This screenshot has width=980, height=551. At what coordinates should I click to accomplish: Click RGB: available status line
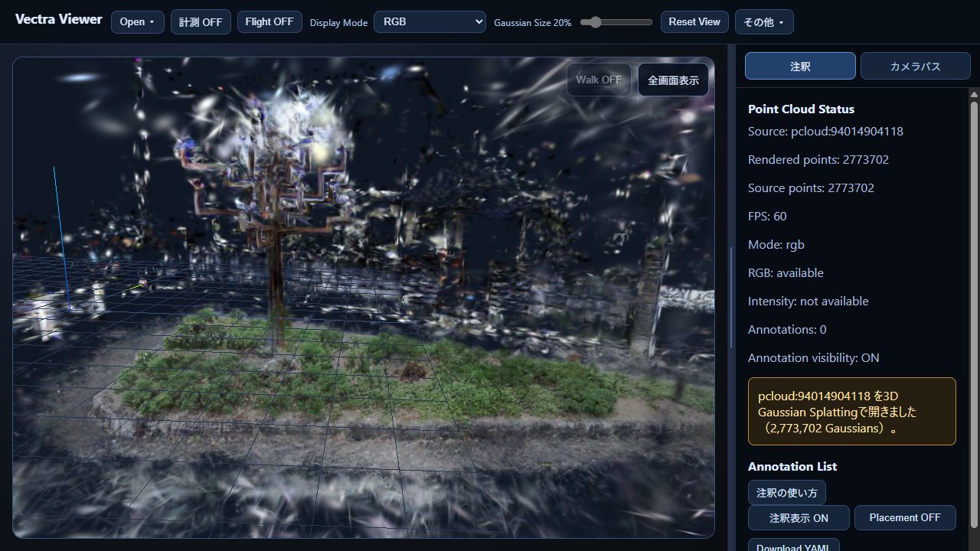pos(786,273)
